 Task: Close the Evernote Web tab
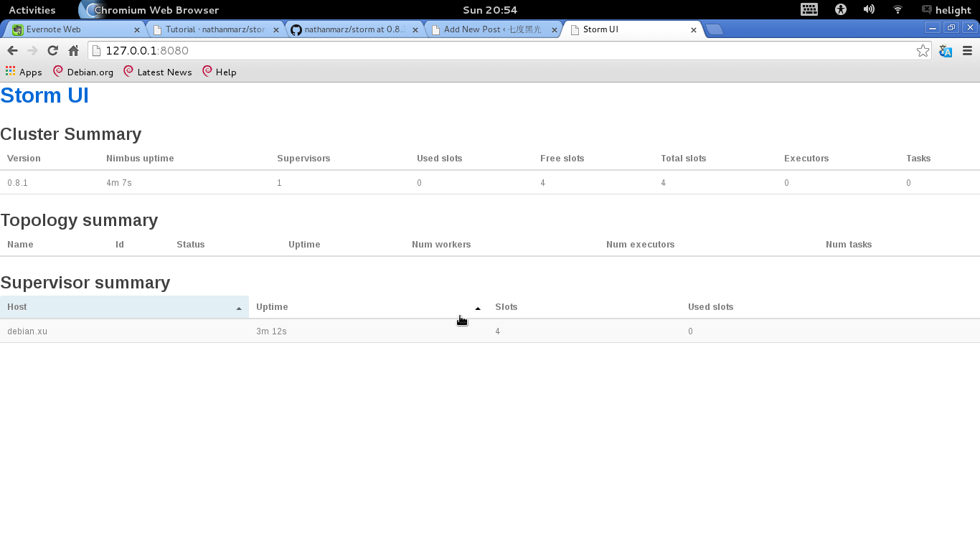137,30
